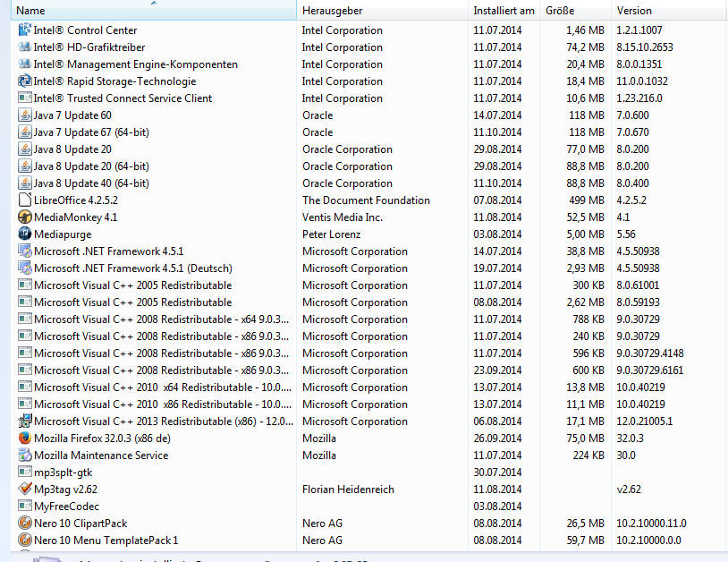The height and width of the screenshot is (562, 728).
Task: Select Microsoft .NET Framework 4.5.1 entry
Action: (108, 251)
